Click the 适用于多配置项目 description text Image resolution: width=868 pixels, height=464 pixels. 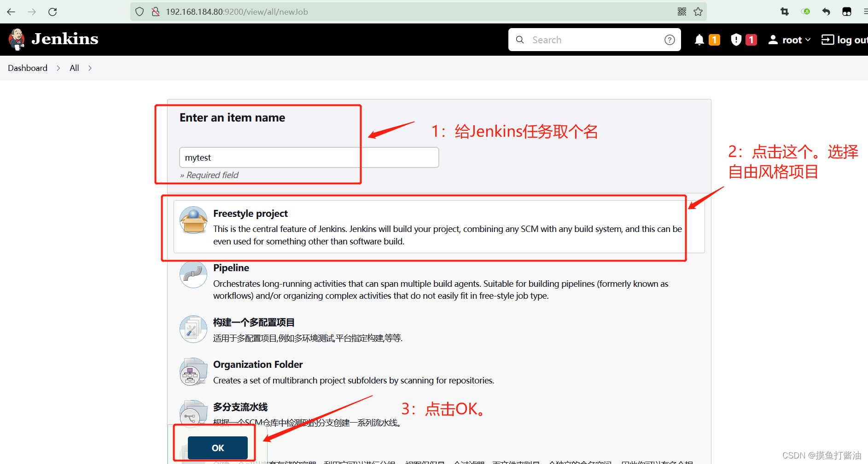[x=308, y=338]
